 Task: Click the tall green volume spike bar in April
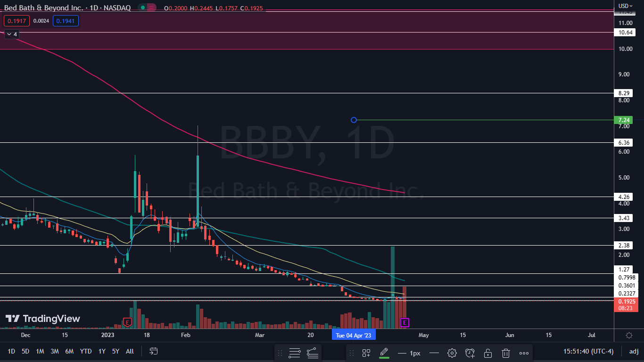point(392,288)
